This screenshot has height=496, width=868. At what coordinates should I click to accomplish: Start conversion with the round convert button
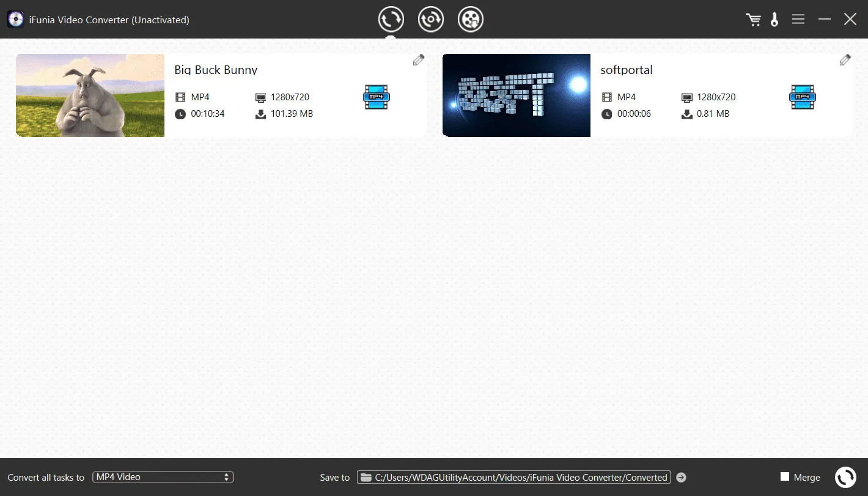pyautogui.click(x=846, y=477)
